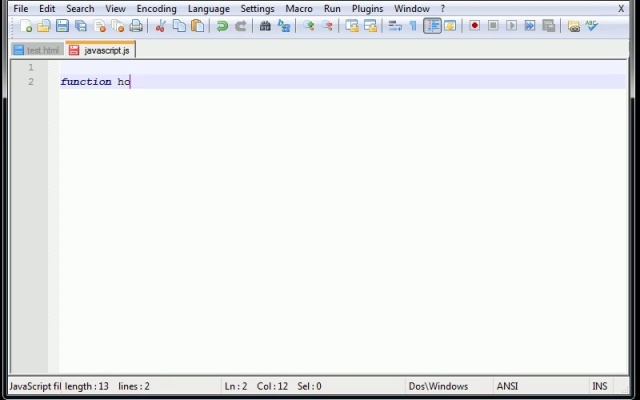The image size is (640, 400).
Task: Toggle show all characters pilcrow icon
Action: (x=413, y=26)
